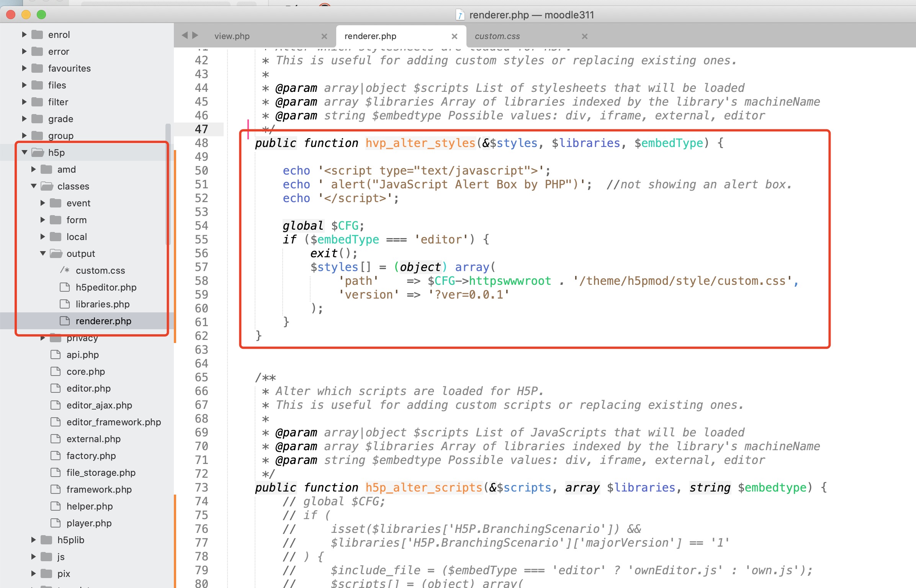Click the exit() statement on line 56
Image resolution: width=916 pixels, height=588 pixels.
point(334,253)
